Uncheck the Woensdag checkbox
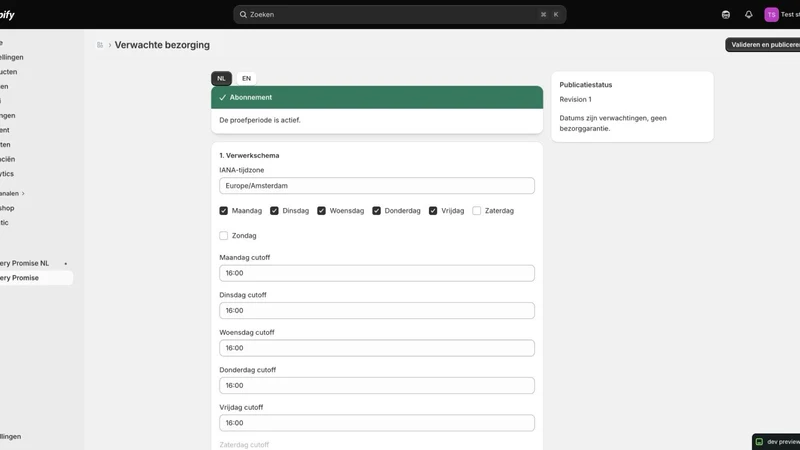 (321, 211)
